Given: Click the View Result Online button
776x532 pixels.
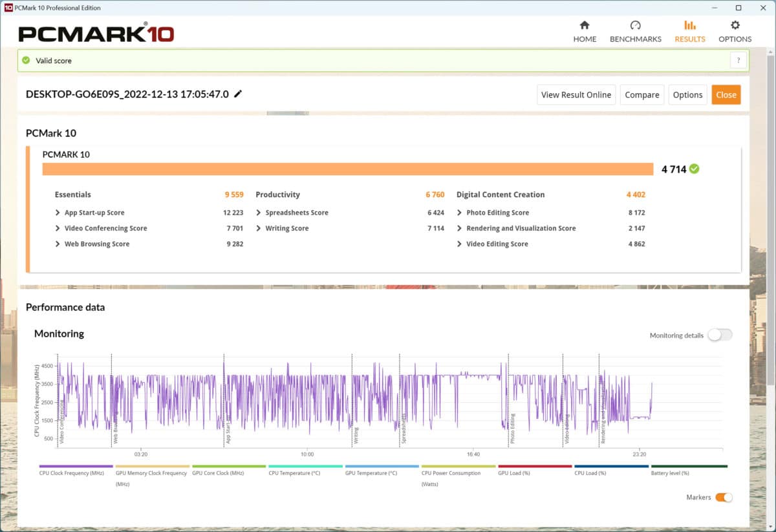Looking at the screenshot, I should 576,94.
